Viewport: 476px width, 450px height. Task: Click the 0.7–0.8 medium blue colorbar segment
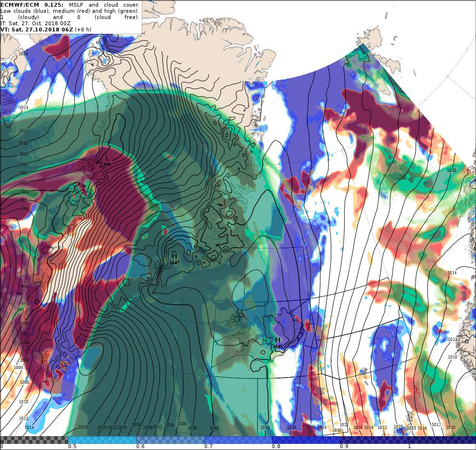[x=238, y=440]
